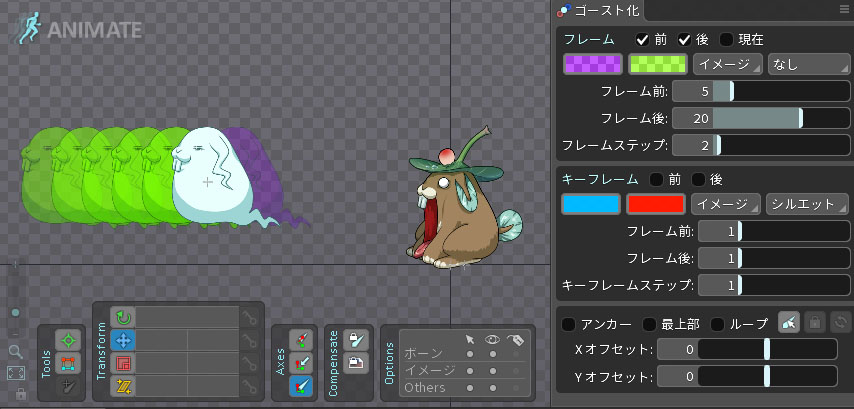Select the Scale transform tool

tap(123, 363)
